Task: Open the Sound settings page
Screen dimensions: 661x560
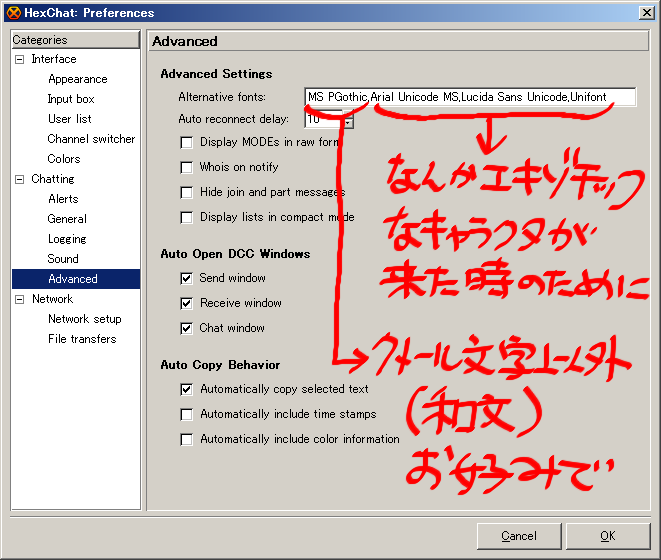Action: (x=63, y=259)
